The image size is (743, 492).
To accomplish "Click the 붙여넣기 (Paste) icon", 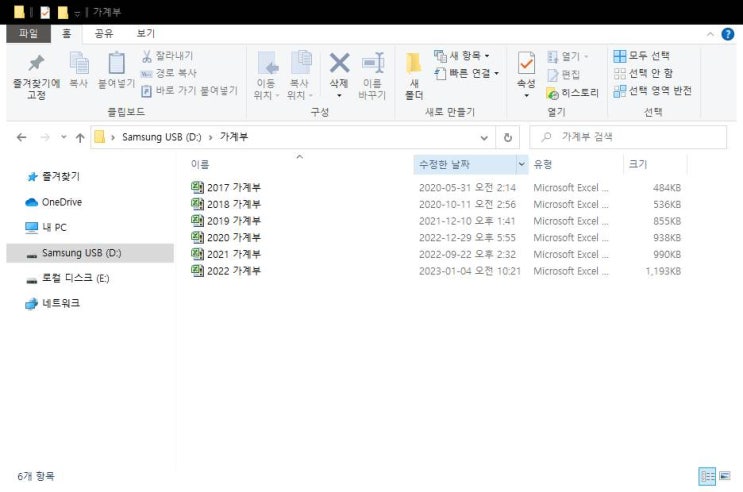I will (x=116, y=70).
